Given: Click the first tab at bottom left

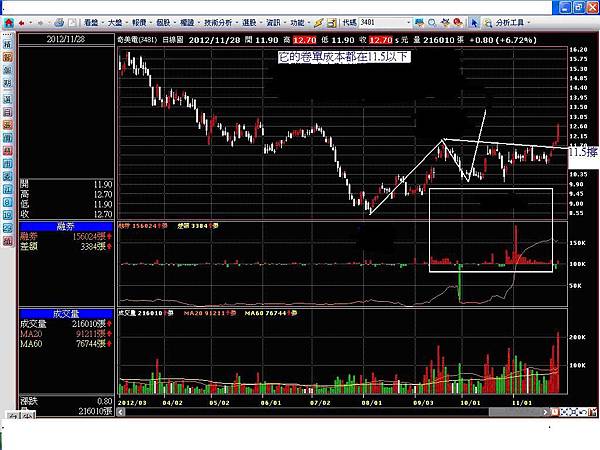Looking at the screenshot, I should [x=13, y=415].
